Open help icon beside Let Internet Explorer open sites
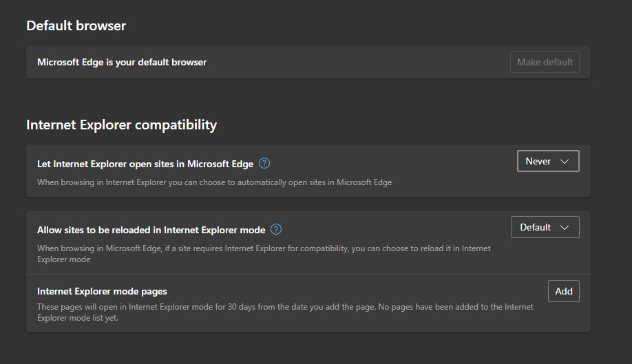The height and width of the screenshot is (364, 632). click(264, 164)
